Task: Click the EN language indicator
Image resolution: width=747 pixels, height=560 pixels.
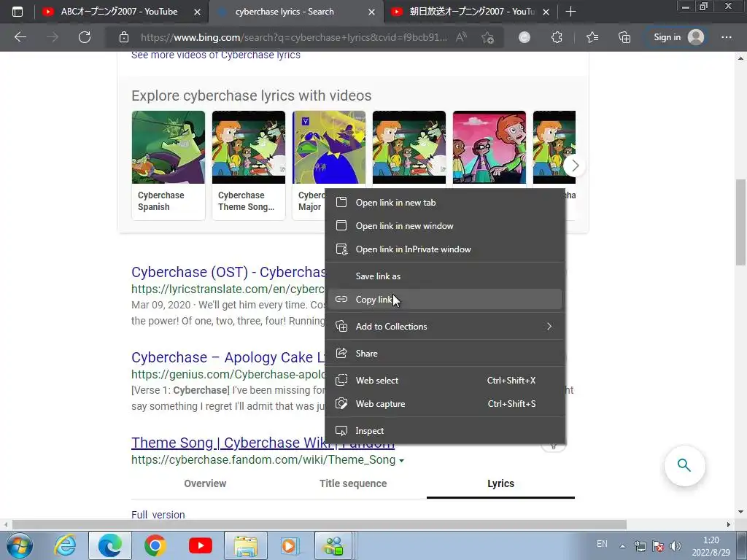Action: point(602,544)
